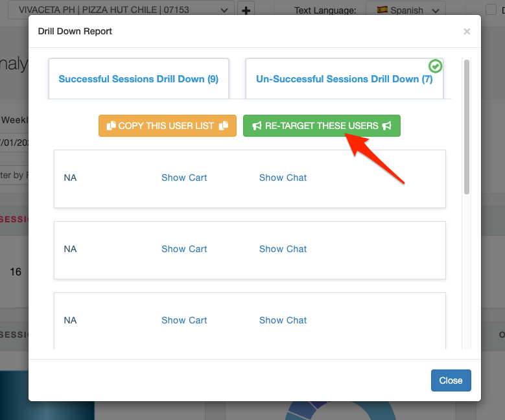Show Chat for the first NA session
The height and width of the screenshot is (420, 505).
coord(283,178)
